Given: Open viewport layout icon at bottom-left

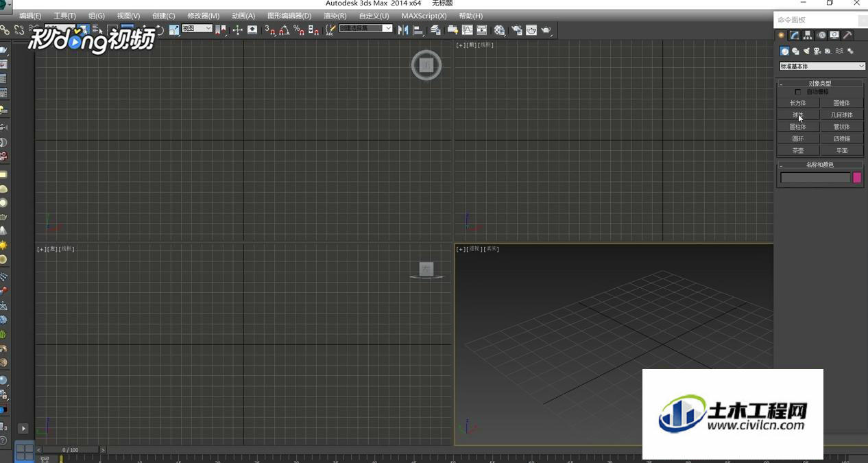Looking at the screenshot, I should point(25,451).
